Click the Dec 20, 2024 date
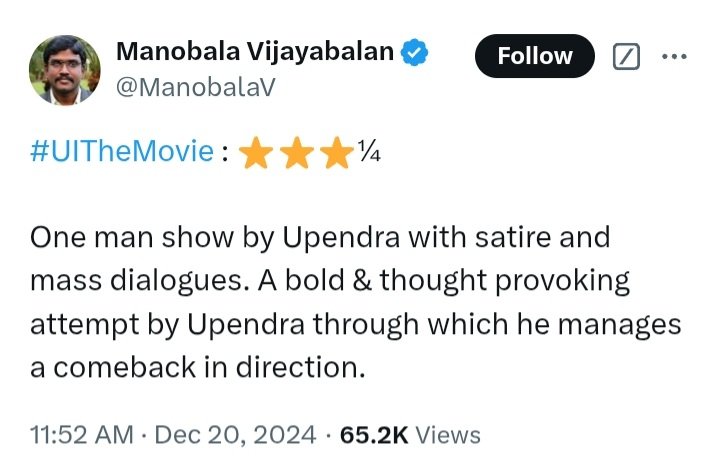The width and height of the screenshot is (720, 476). click(235, 435)
